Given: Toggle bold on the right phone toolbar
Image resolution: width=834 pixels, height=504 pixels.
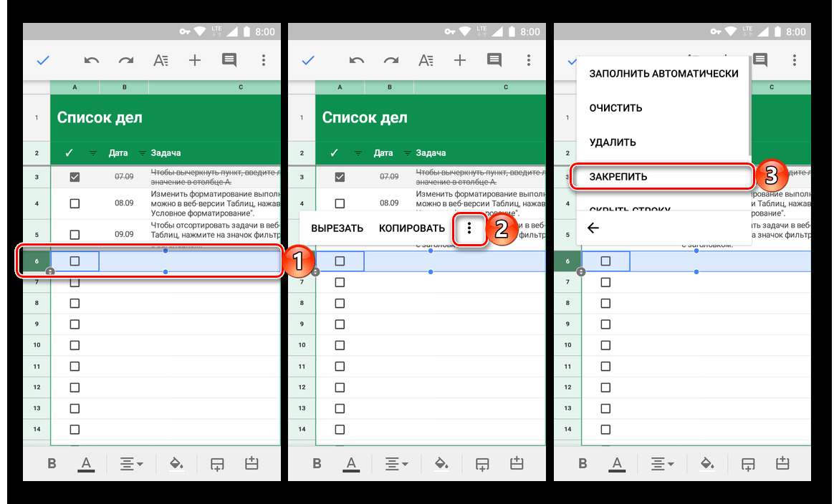Looking at the screenshot, I should pyautogui.click(x=583, y=464).
